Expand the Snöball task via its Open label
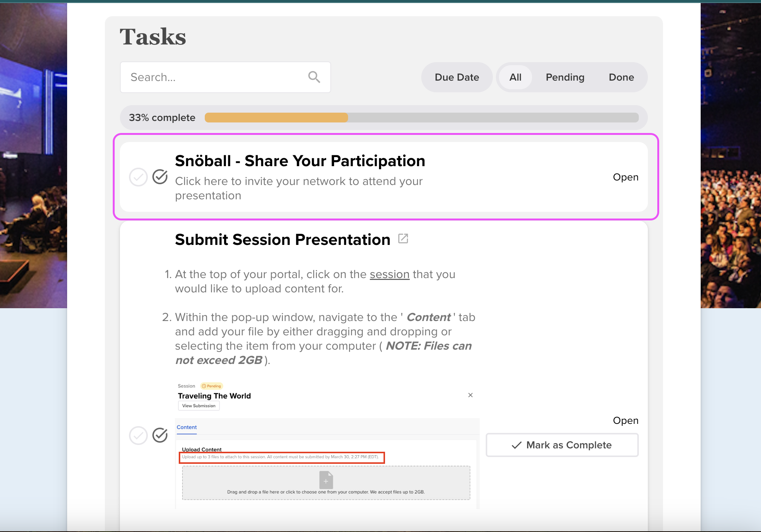This screenshot has height=532, width=761. [x=625, y=177]
